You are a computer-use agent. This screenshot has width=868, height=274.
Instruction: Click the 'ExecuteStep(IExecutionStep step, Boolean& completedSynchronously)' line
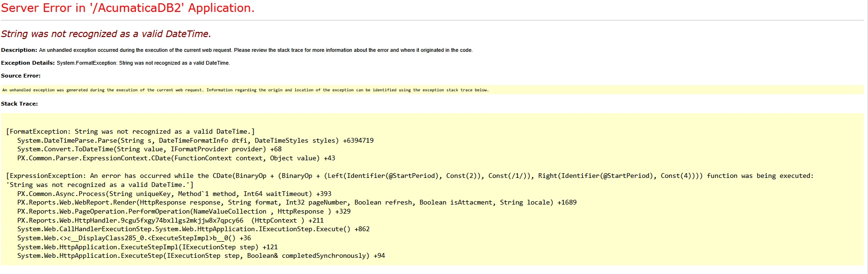[x=201, y=256]
